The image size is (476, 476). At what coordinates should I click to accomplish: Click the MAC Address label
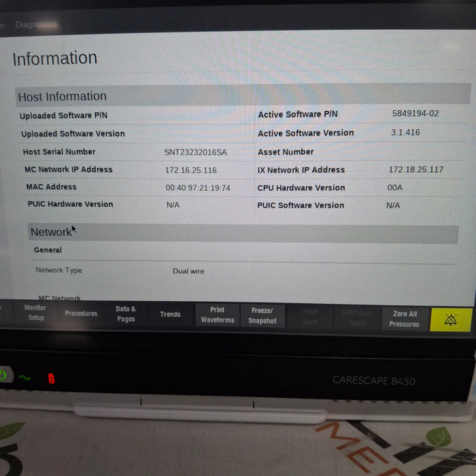point(51,187)
